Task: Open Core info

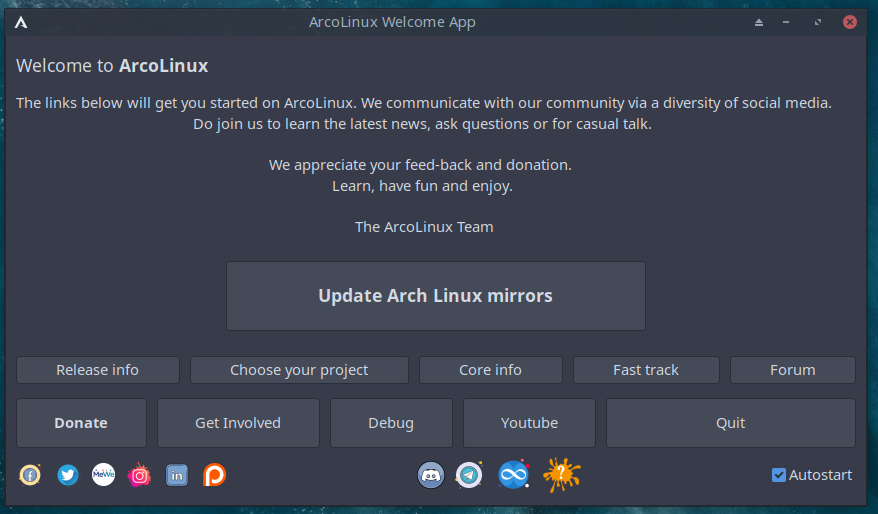Action: click(491, 370)
